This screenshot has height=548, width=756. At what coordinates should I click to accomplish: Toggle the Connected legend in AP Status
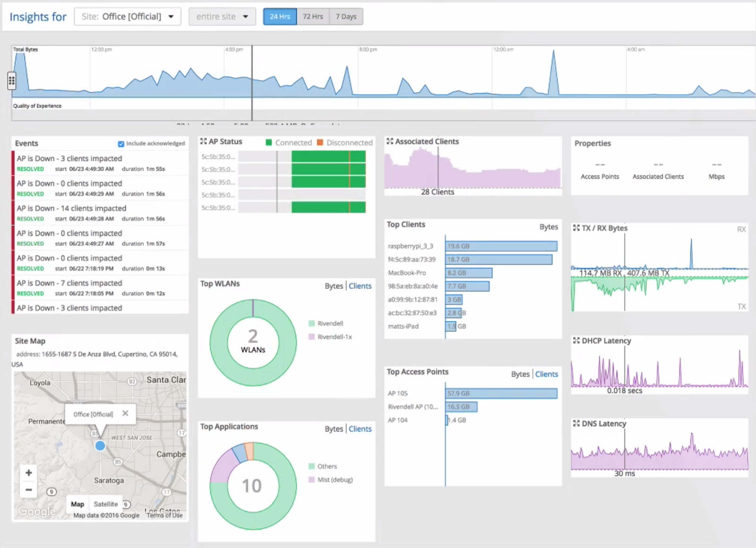click(289, 142)
